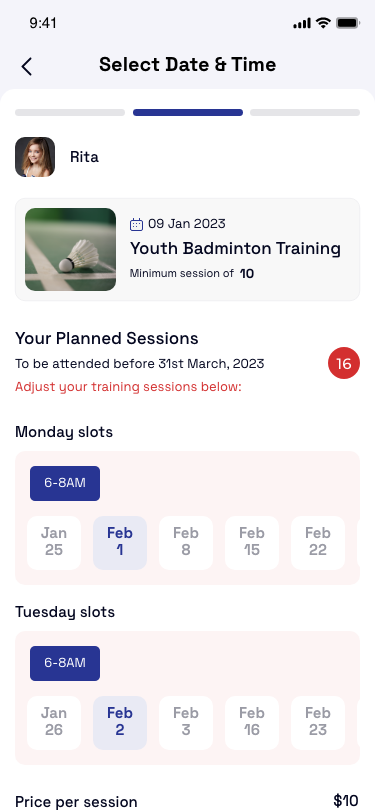Screen dimensions: 375x812
Task: Select Feb 8 Monday session
Action: click(x=186, y=543)
